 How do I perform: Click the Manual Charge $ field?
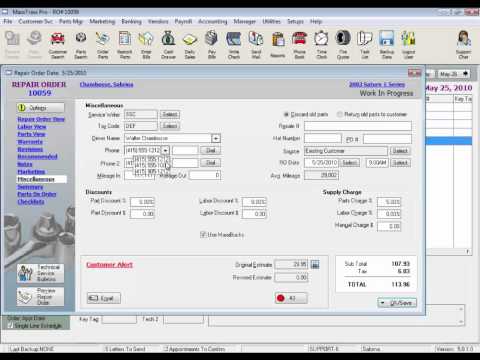pyautogui.click(x=389, y=226)
